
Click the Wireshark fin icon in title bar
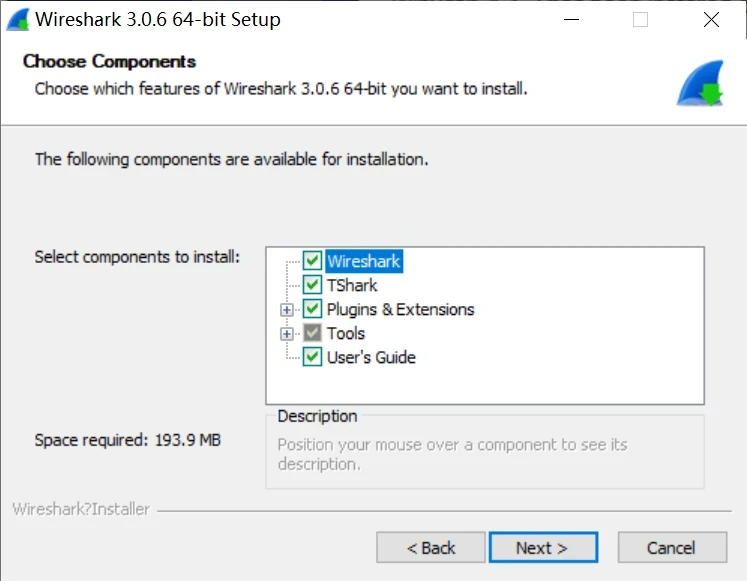(17, 19)
